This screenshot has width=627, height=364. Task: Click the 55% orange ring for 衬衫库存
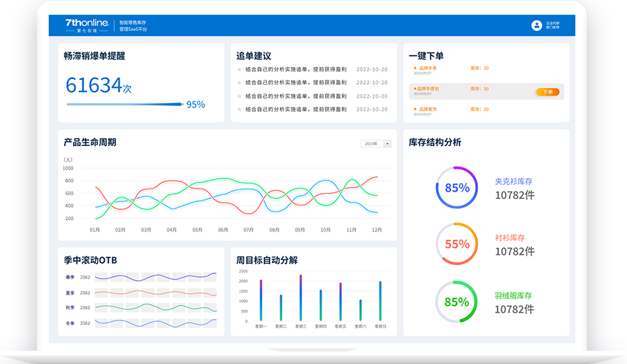(457, 244)
